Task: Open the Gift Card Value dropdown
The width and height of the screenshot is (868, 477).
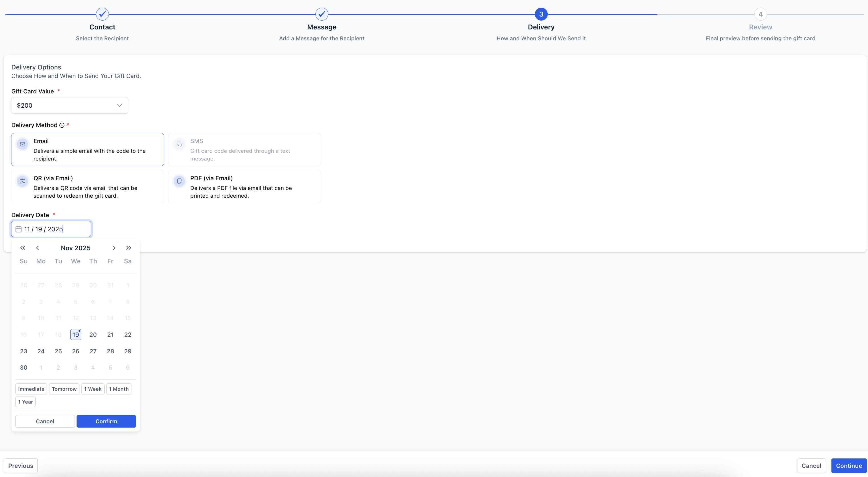Action: (x=70, y=105)
